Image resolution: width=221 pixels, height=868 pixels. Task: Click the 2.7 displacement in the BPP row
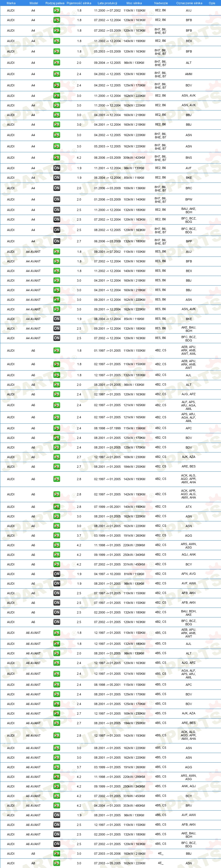pos(79,241)
